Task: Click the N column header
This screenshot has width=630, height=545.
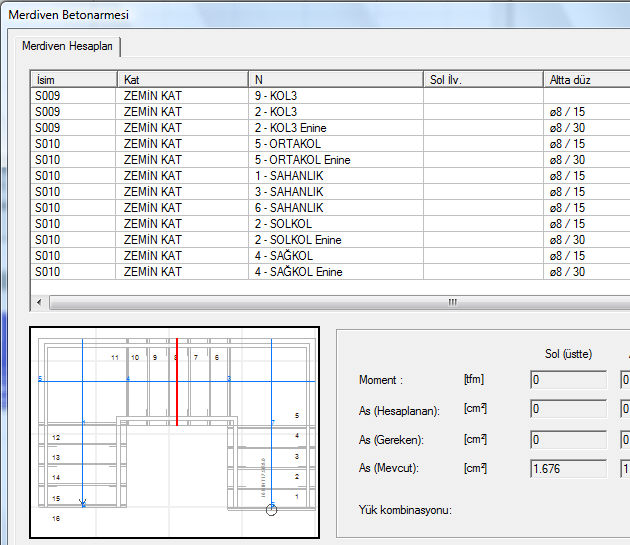Action: click(336, 80)
